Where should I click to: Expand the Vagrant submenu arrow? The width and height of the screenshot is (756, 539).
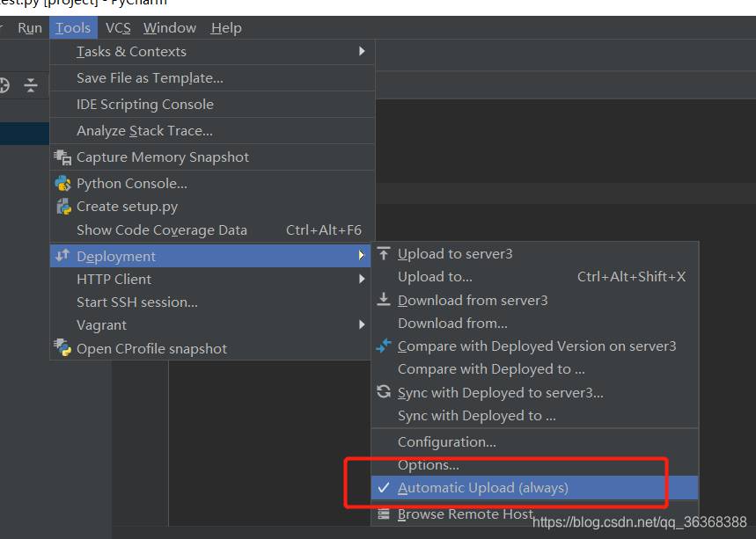(x=362, y=324)
